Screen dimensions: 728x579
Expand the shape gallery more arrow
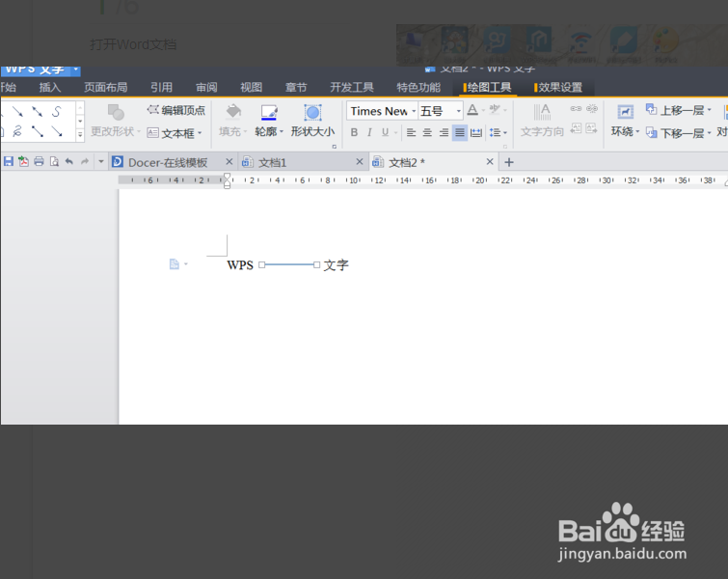[80, 135]
